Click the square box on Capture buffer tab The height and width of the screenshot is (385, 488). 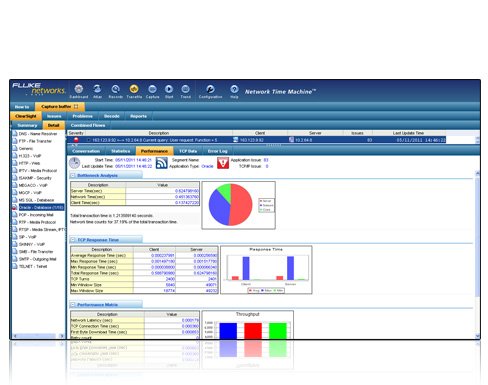(x=76, y=107)
